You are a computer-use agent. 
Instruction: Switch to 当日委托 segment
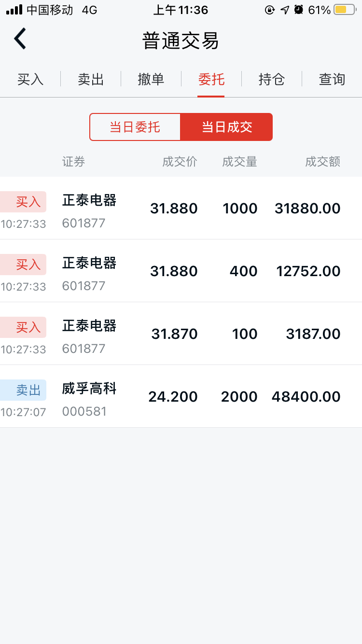tap(135, 127)
